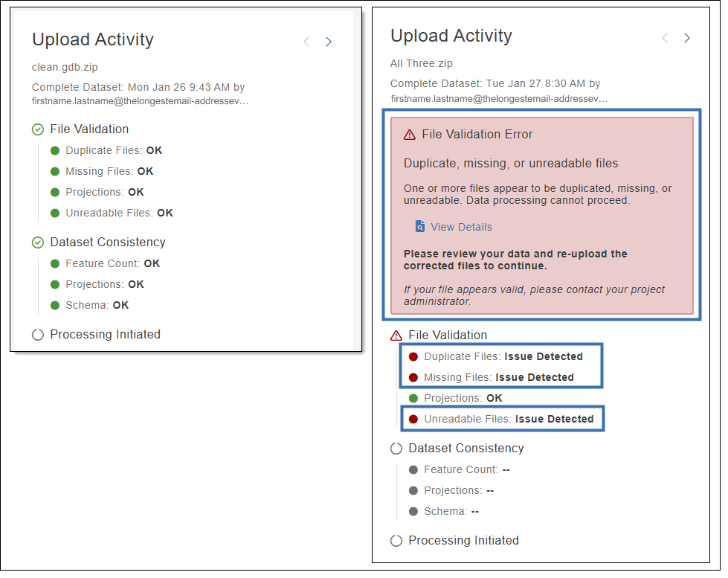Click gray dot beside Feature Count dashes
728x578 pixels.
413,469
